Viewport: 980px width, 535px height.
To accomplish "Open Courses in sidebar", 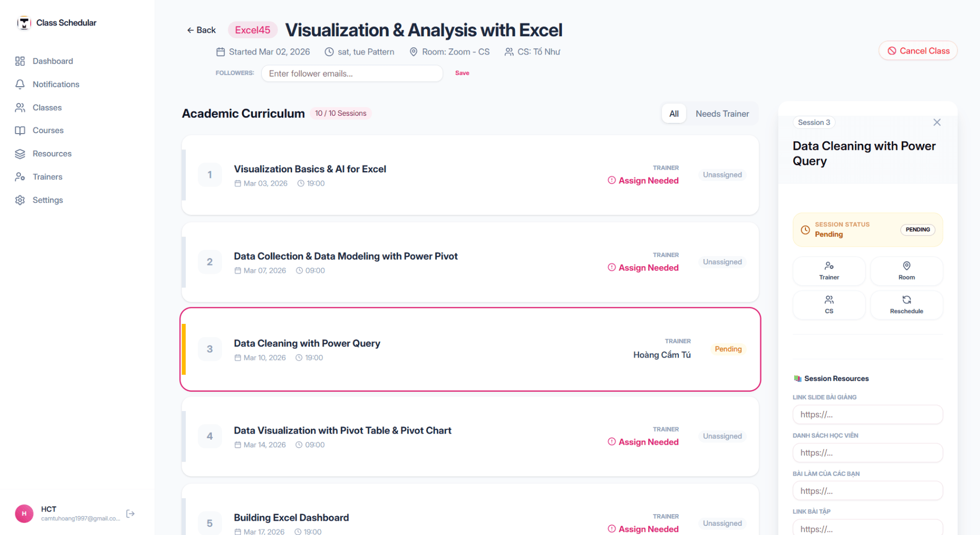I will coord(48,131).
